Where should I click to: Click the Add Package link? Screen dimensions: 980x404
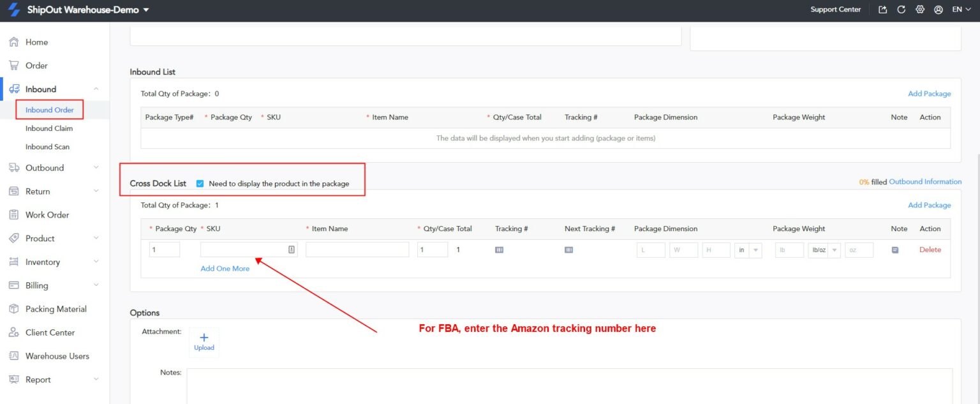930,93
